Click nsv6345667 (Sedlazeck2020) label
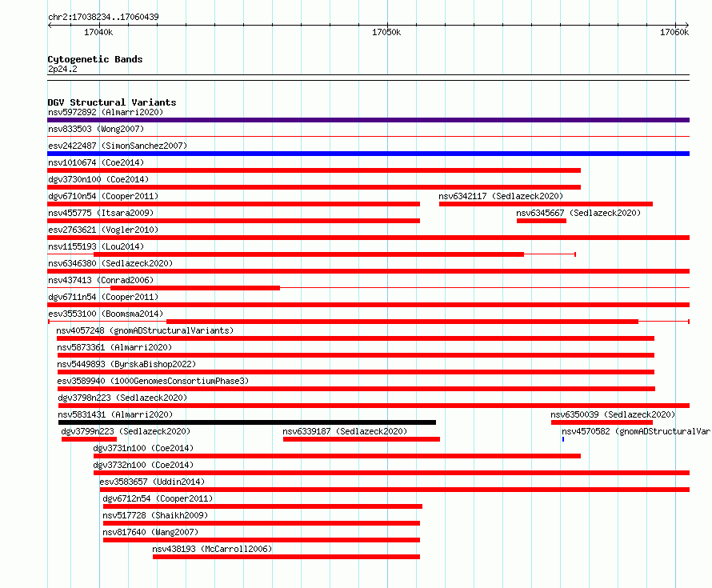Image resolution: width=712 pixels, height=588 pixels. coord(578,213)
